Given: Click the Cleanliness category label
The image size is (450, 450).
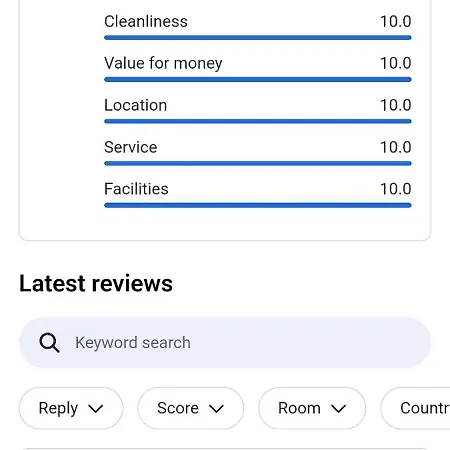Looking at the screenshot, I should 146,21.
